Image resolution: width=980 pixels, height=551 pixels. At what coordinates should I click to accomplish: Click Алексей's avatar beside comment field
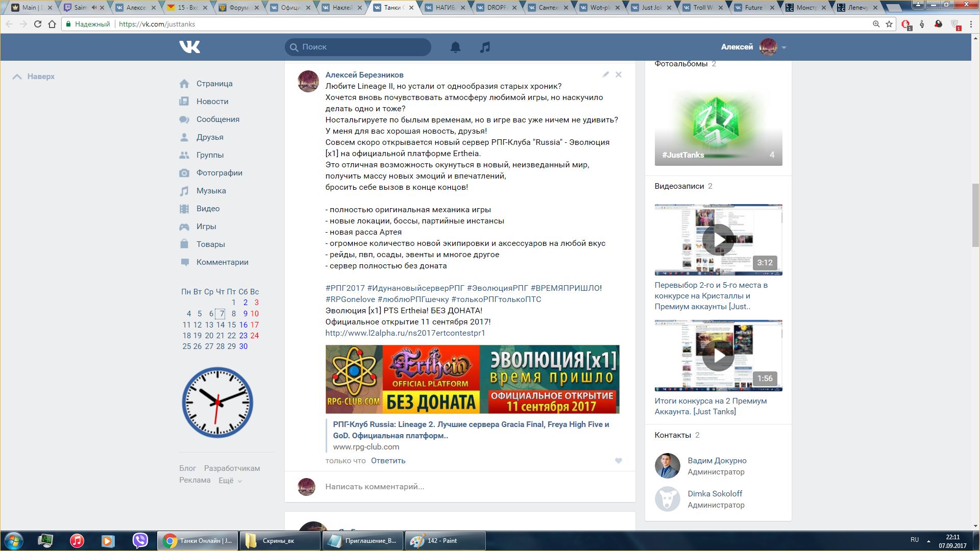[306, 487]
